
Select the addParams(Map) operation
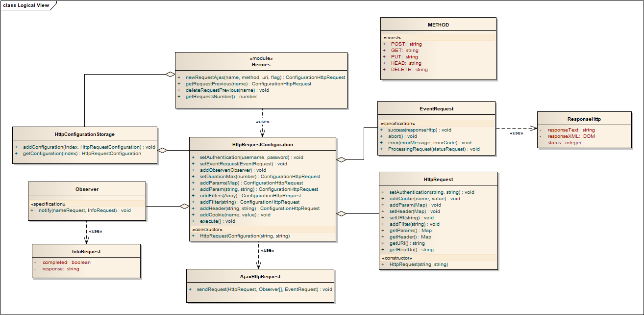(x=251, y=183)
